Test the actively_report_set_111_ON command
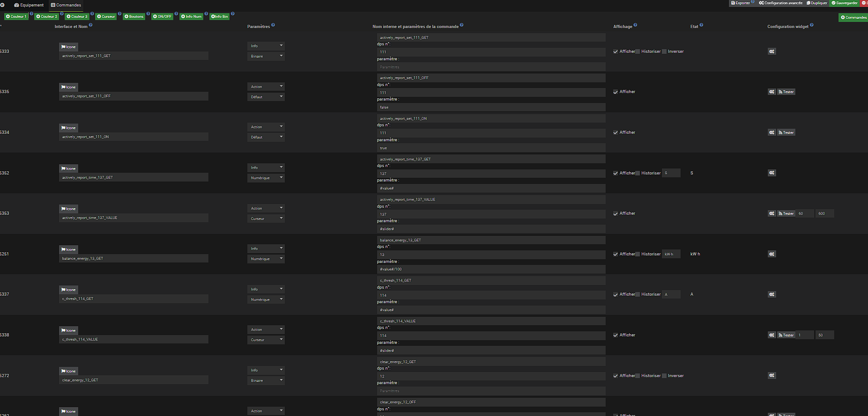The width and height of the screenshot is (868, 416). [x=786, y=132]
